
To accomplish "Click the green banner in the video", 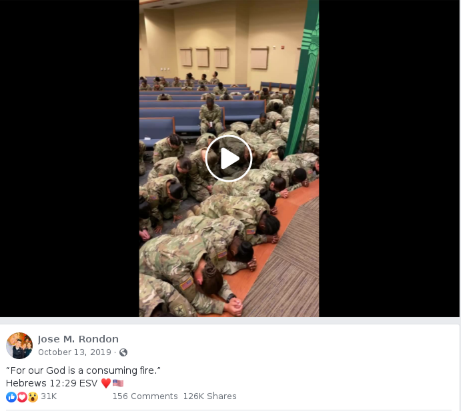I will 303,77.
